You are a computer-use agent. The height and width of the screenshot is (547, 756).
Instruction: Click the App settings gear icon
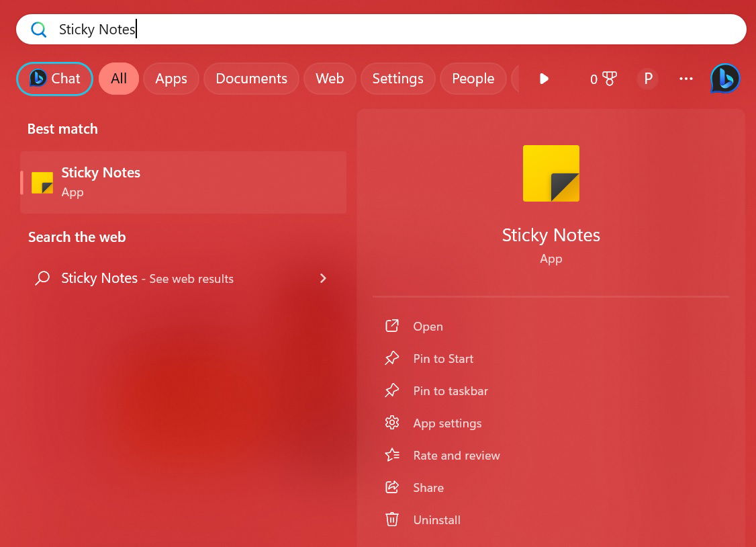392,423
